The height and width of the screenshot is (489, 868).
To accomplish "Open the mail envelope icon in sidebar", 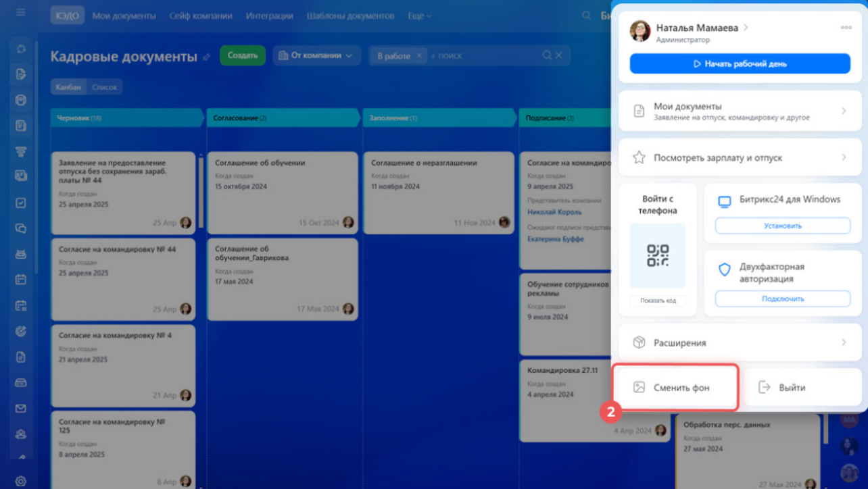I will click(x=21, y=409).
